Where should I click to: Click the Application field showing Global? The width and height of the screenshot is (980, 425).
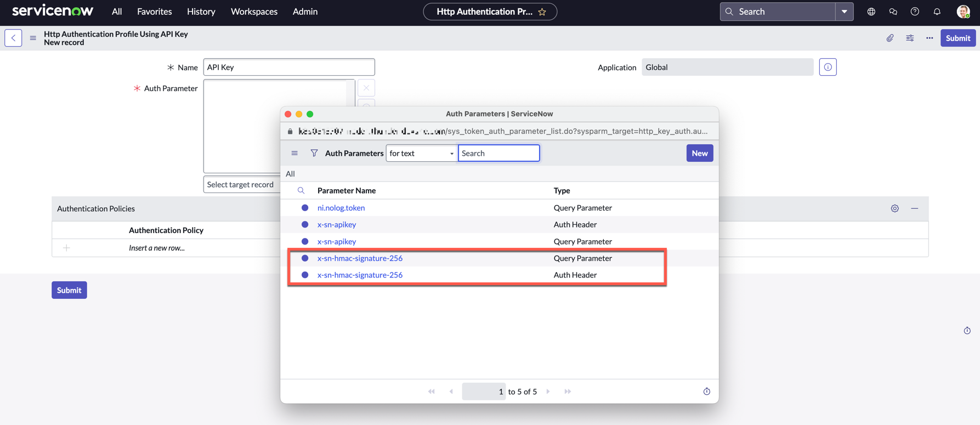(728, 67)
